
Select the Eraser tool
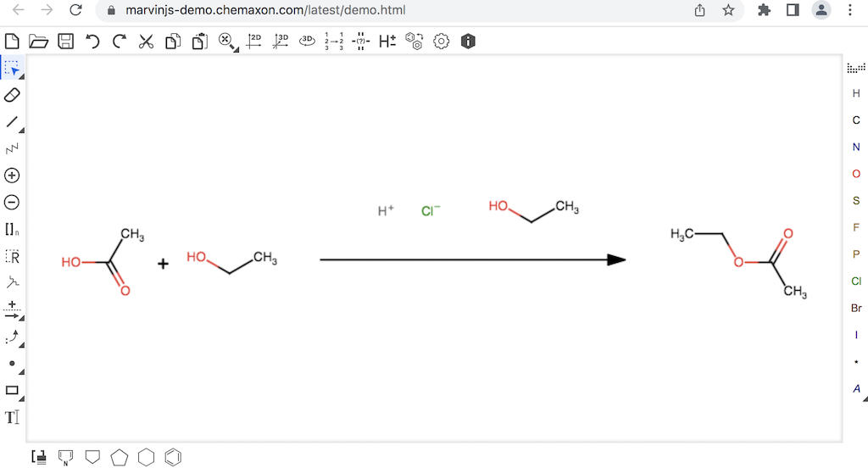pos(12,95)
